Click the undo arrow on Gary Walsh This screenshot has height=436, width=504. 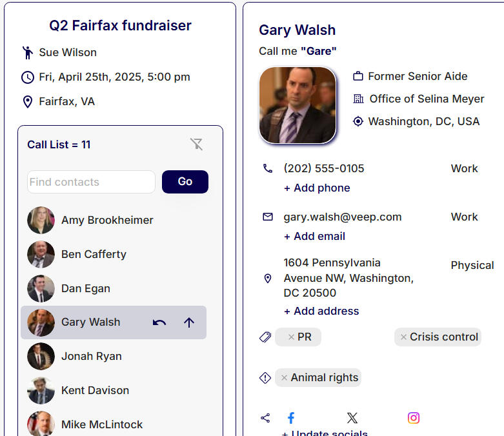pos(159,322)
